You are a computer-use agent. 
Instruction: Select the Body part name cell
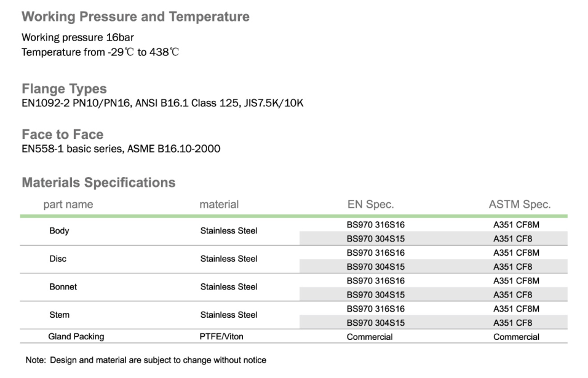[x=59, y=231]
